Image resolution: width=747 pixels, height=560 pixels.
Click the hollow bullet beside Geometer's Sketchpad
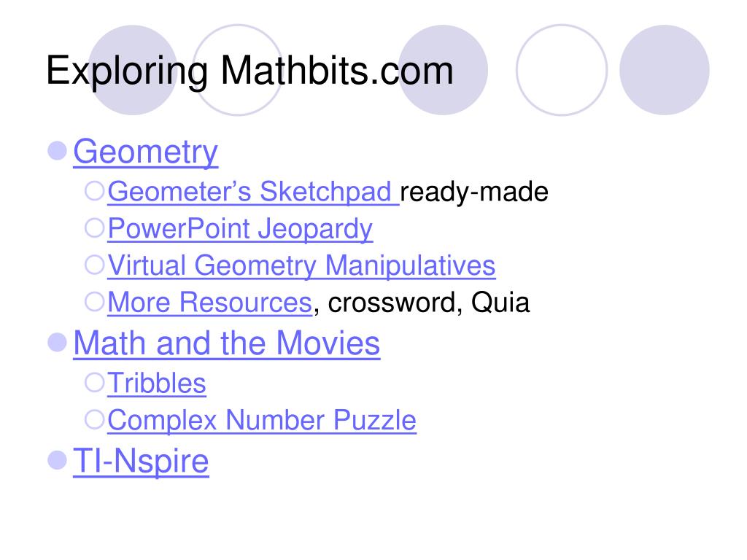[94, 191]
